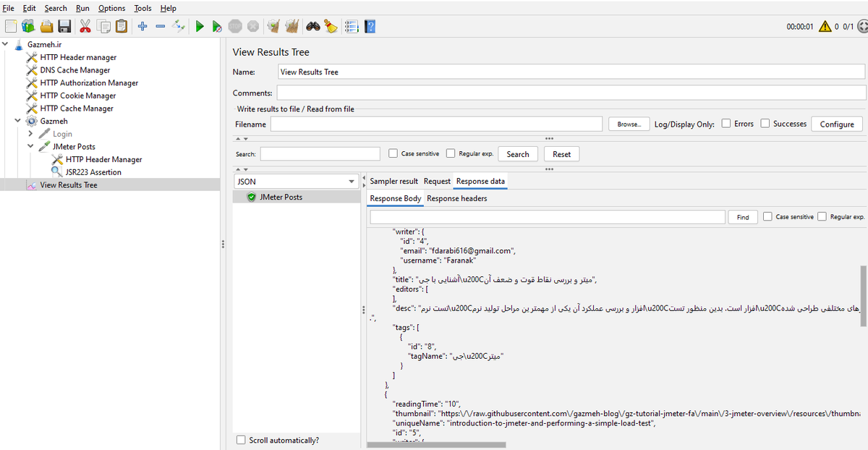Save the test plan with floppy icon
Viewport: 868px width, 450px height.
click(x=64, y=27)
